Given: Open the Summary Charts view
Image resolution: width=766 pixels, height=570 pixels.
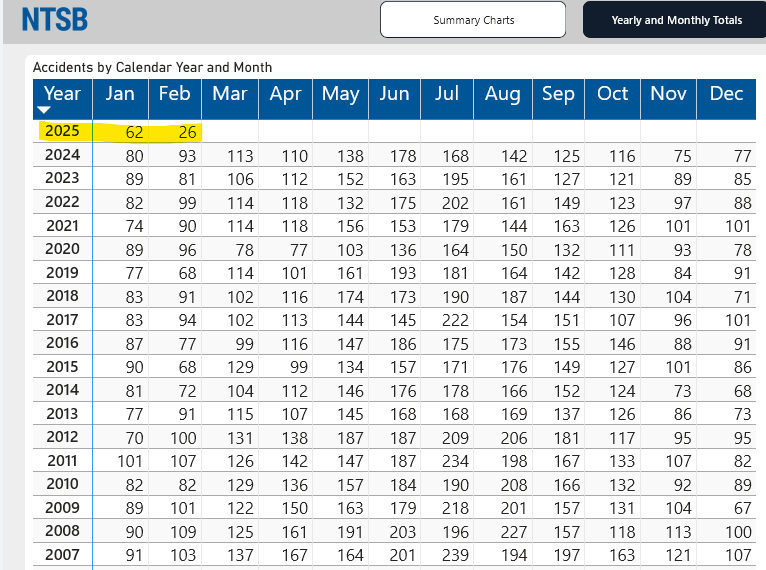Looking at the screenshot, I should [x=473, y=20].
